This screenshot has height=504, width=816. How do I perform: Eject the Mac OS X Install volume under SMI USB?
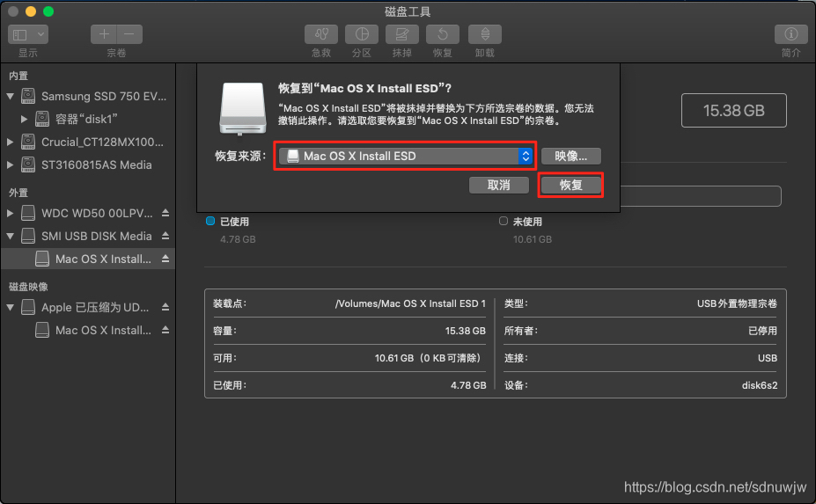[x=165, y=259]
